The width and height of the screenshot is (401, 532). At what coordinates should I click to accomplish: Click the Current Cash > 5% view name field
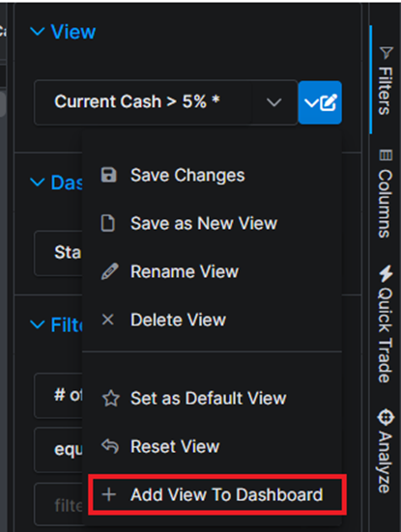point(143,102)
